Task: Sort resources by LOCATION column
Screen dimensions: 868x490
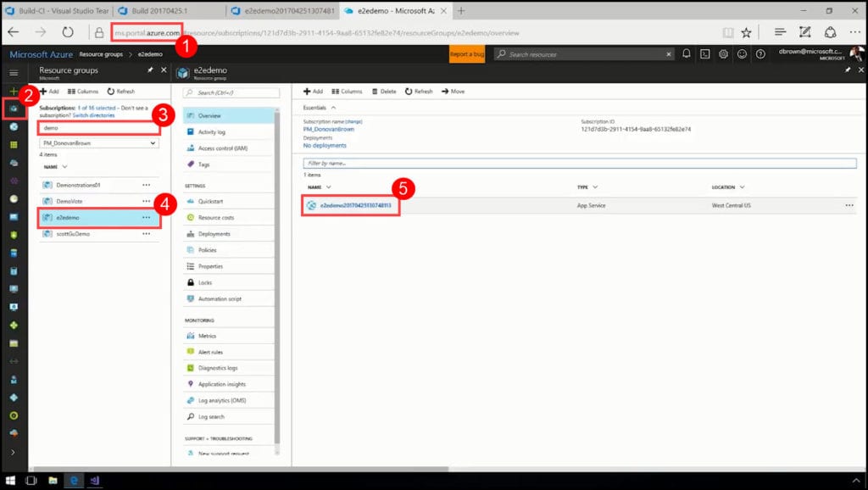Action: [x=728, y=187]
